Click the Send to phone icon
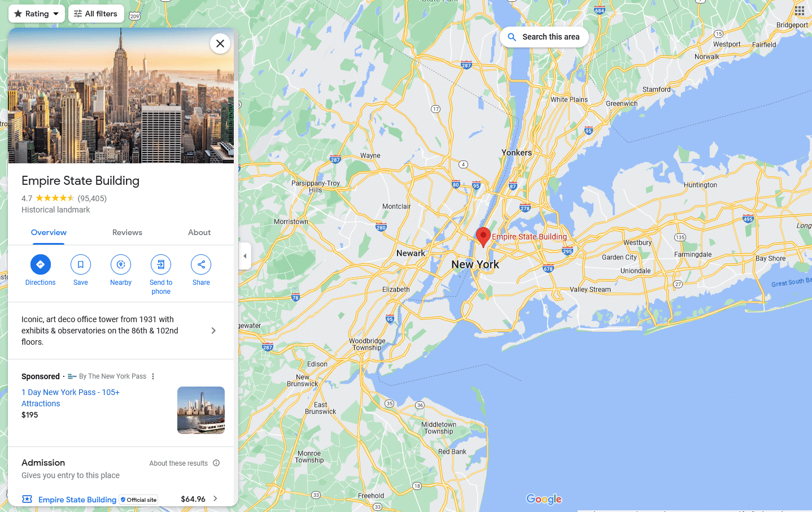 pyautogui.click(x=161, y=264)
